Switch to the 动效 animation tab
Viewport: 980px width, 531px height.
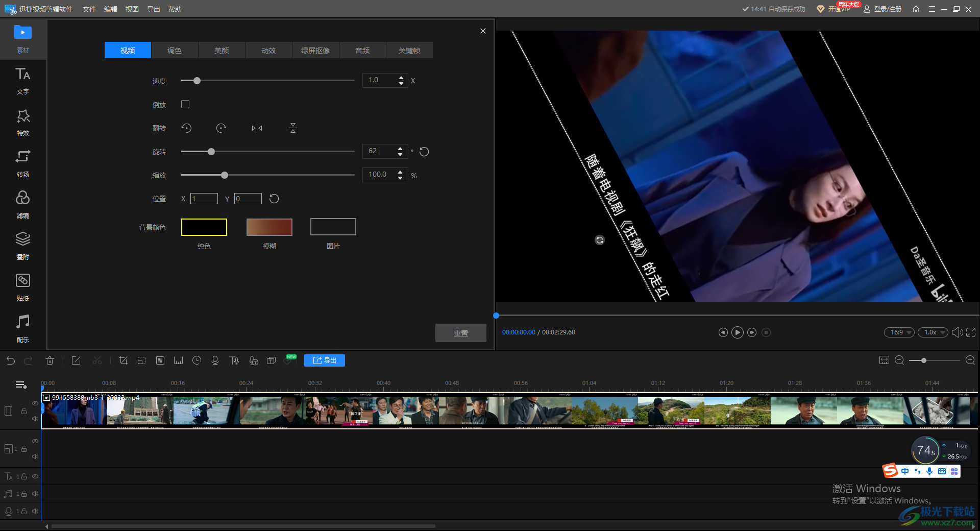268,50
